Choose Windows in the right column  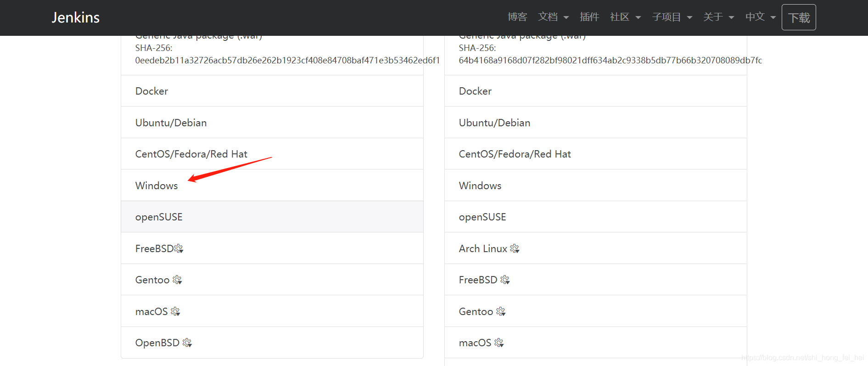pyautogui.click(x=596, y=186)
